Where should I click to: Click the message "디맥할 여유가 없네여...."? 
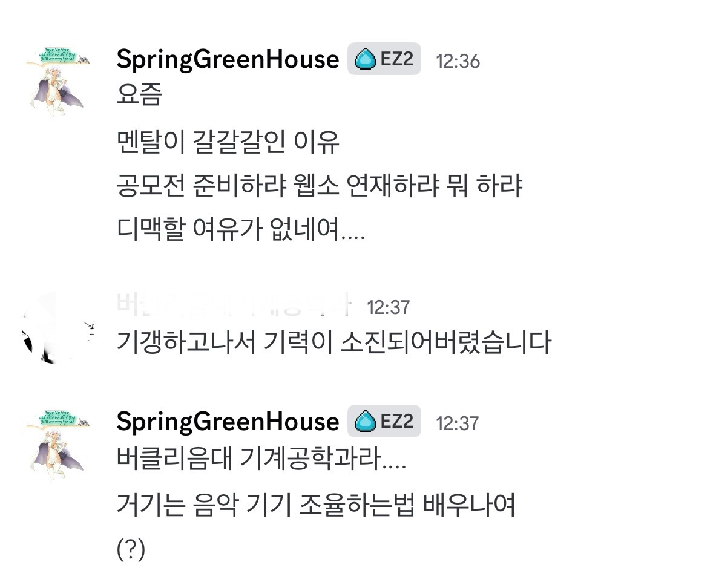click(240, 230)
